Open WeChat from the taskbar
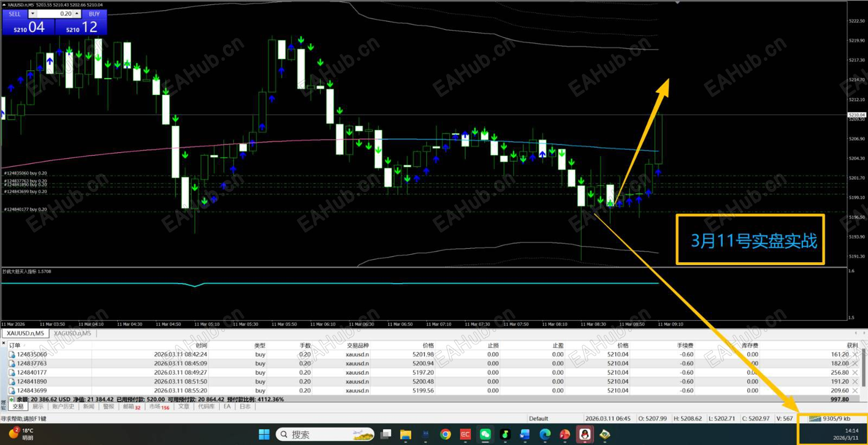The height and width of the screenshot is (445, 868). (485, 434)
